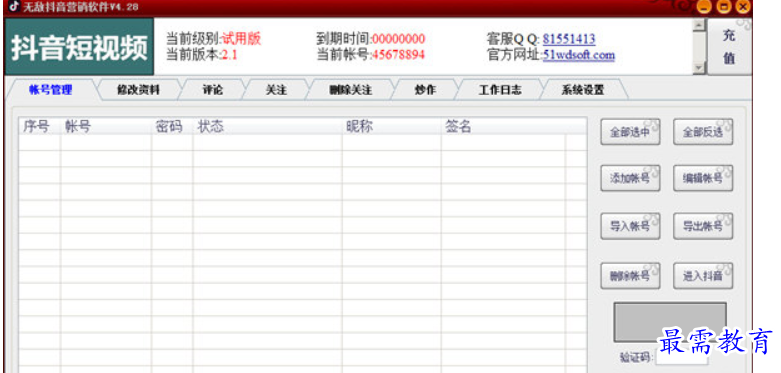Click the 进入抖音 button
The width and height of the screenshot is (781, 373).
(x=703, y=276)
